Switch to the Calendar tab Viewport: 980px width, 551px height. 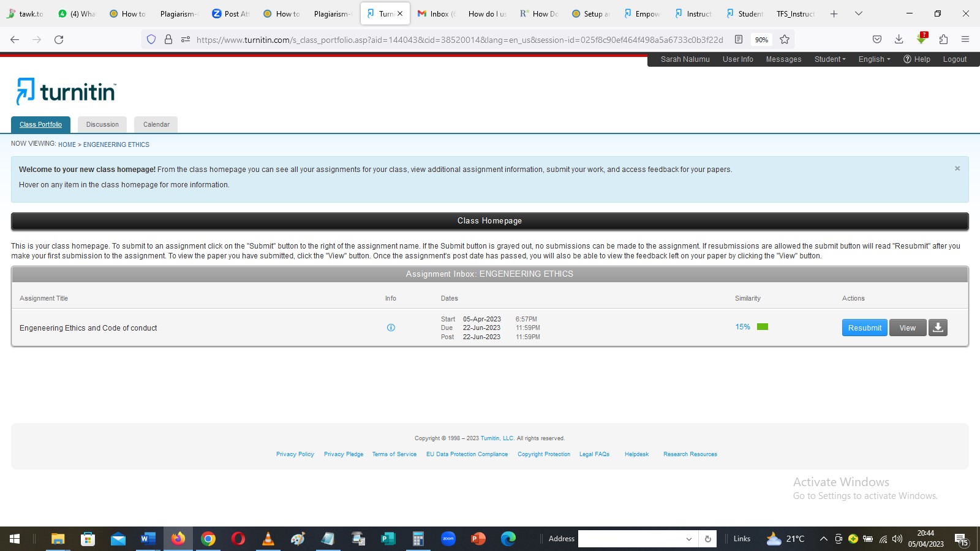[156, 124]
